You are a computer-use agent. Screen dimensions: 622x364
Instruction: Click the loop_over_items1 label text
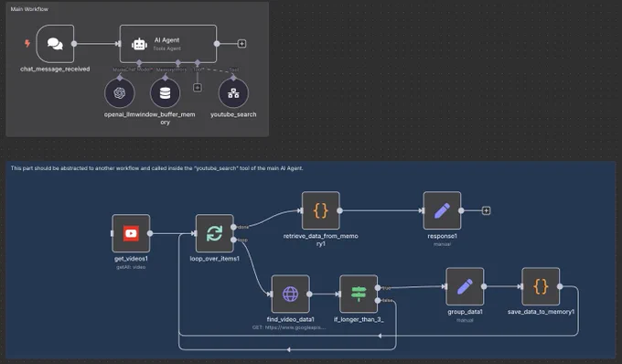(215, 259)
